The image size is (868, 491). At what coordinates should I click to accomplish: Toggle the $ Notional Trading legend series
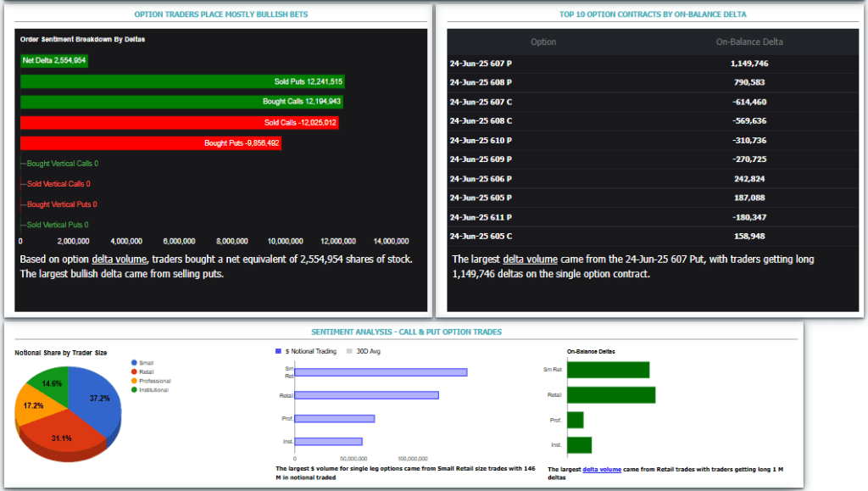point(279,351)
